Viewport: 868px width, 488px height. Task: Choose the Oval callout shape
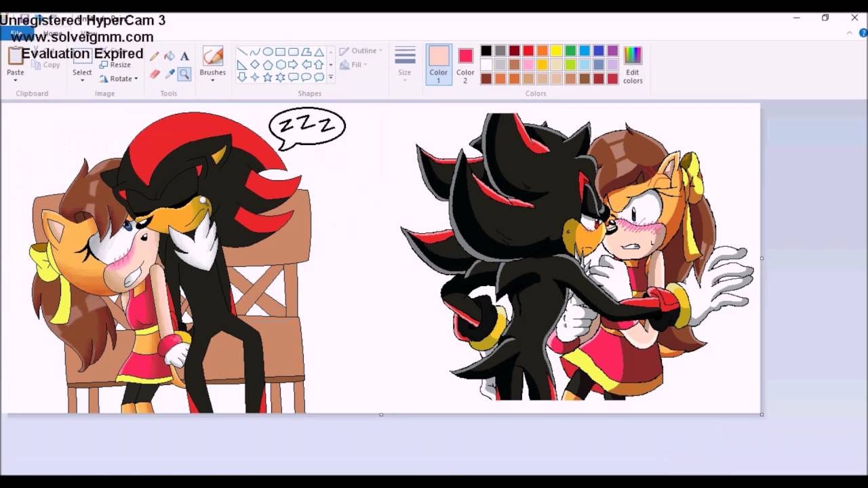306,77
